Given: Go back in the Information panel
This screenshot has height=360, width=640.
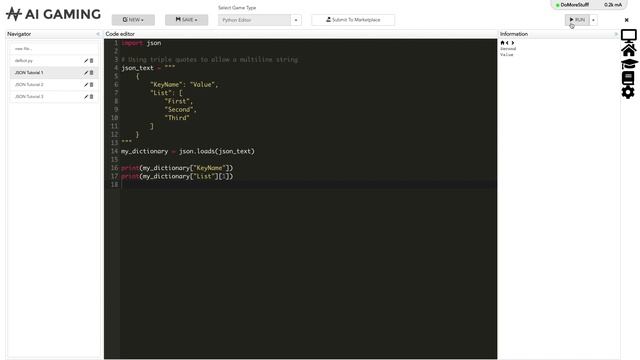Looking at the screenshot, I should pos(507,42).
